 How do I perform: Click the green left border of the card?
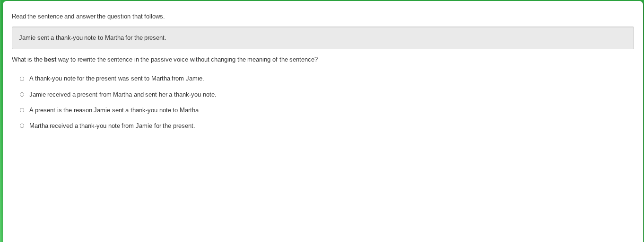click(x=1, y=142)
